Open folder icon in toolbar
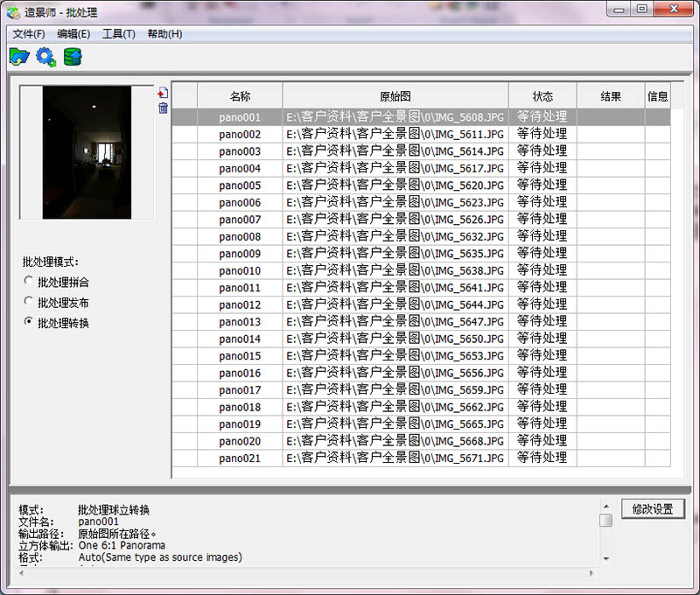Image resolution: width=700 pixels, height=595 pixels. coord(19,57)
